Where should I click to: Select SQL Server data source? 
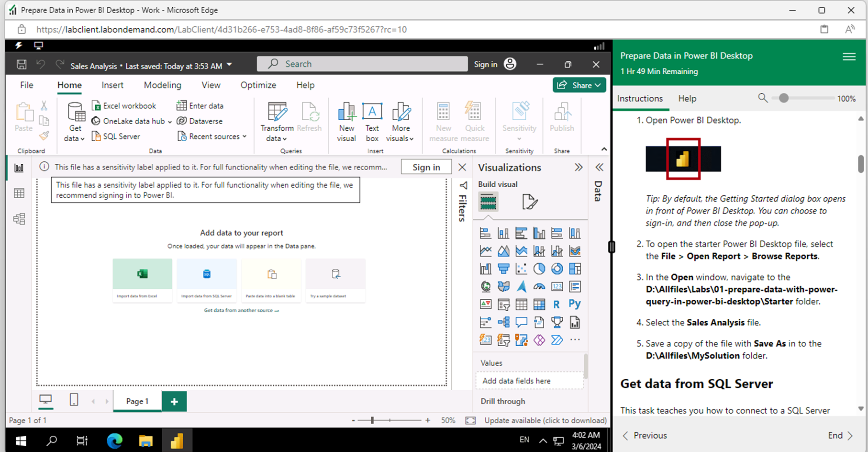pos(116,136)
